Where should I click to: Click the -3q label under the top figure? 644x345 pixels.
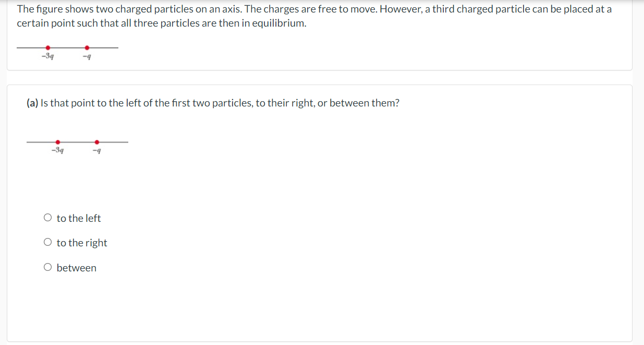(x=47, y=56)
